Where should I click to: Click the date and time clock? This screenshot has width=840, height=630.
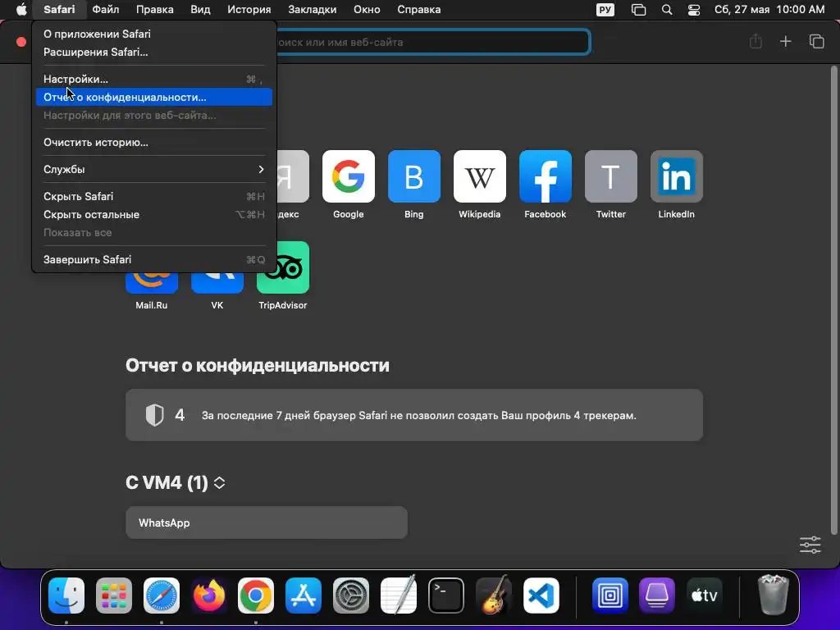[769, 10]
